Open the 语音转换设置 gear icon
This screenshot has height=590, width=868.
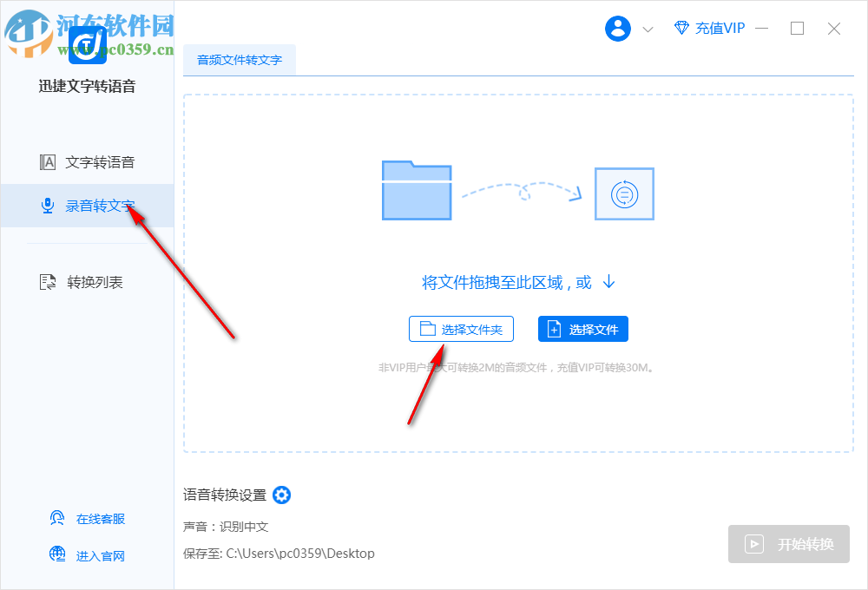click(x=281, y=495)
